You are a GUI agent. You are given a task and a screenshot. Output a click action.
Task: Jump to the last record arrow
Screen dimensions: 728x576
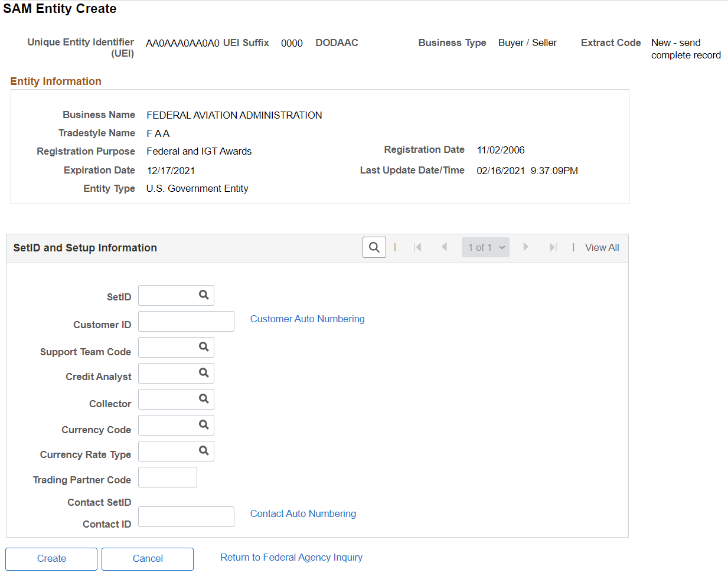[553, 247]
